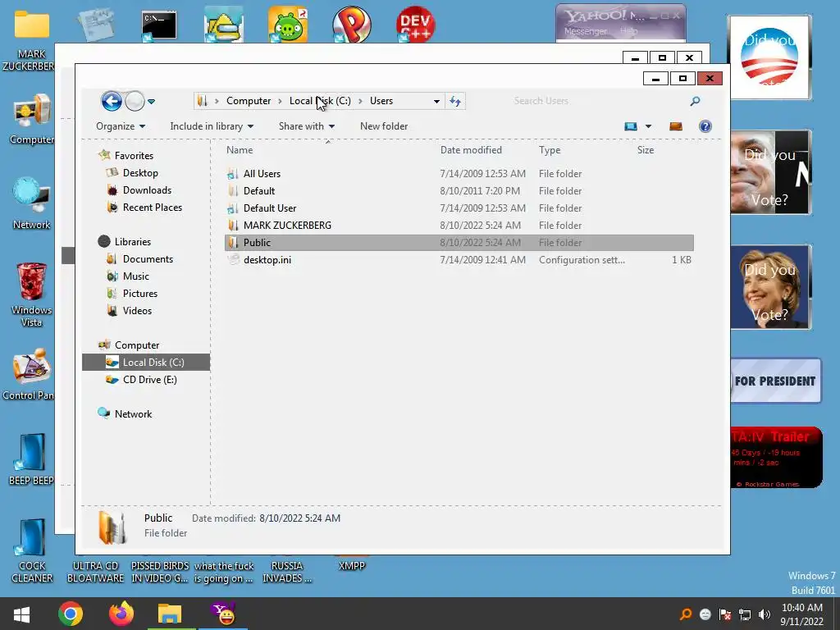Select the desktop.ini file
Screen dimensions: 840x630
(x=459, y=260)
